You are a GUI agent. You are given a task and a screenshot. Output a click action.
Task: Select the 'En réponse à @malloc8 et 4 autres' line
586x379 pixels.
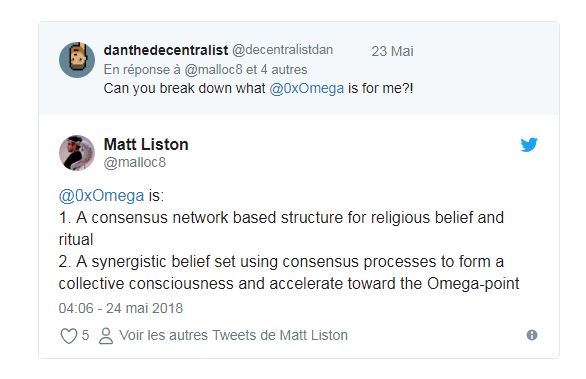pos(205,70)
